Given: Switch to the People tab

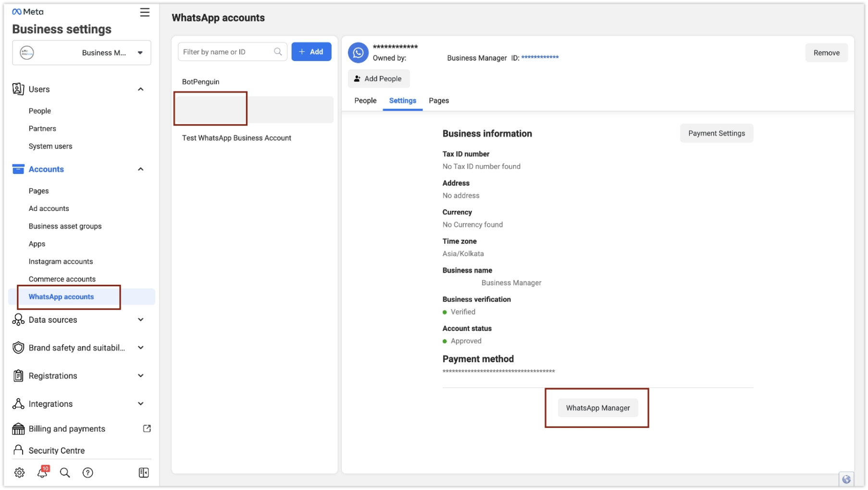Looking at the screenshot, I should click(365, 100).
